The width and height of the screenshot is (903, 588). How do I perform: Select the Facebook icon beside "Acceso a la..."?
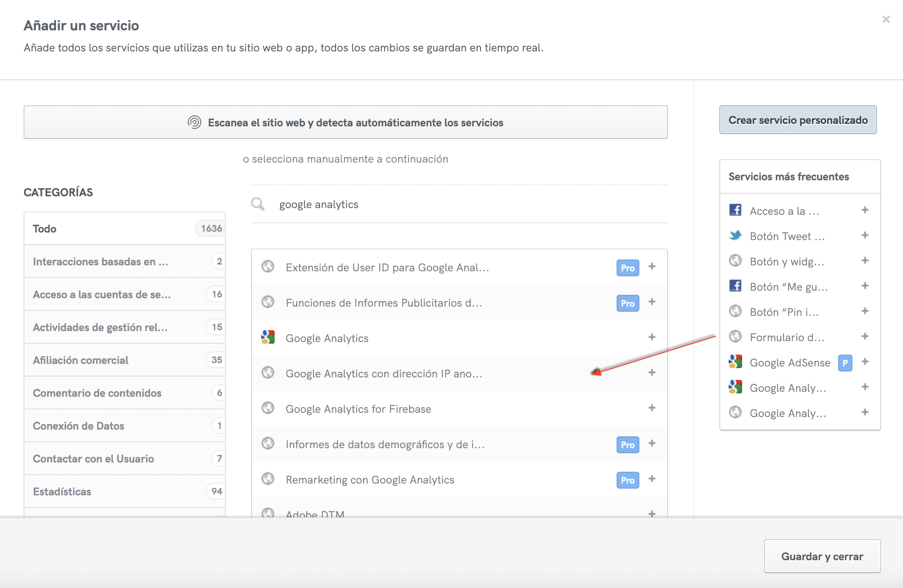[x=735, y=210]
